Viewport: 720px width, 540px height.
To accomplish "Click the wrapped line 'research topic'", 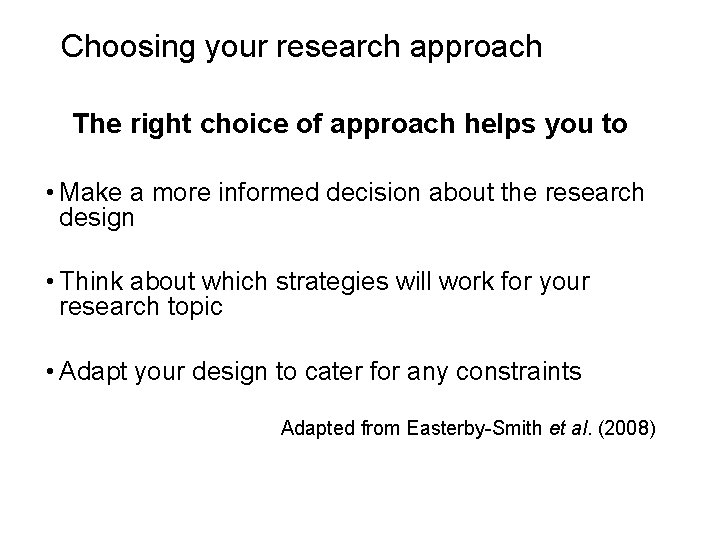I will tap(141, 307).
